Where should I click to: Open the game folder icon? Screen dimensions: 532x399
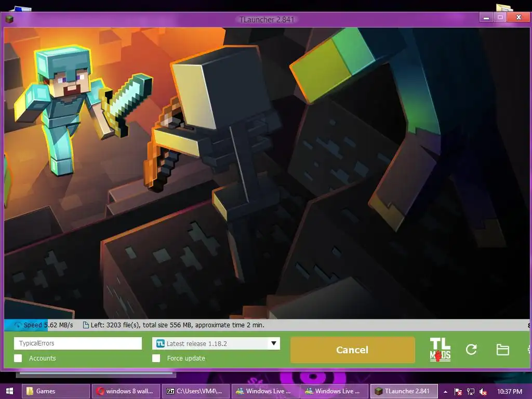point(502,350)
